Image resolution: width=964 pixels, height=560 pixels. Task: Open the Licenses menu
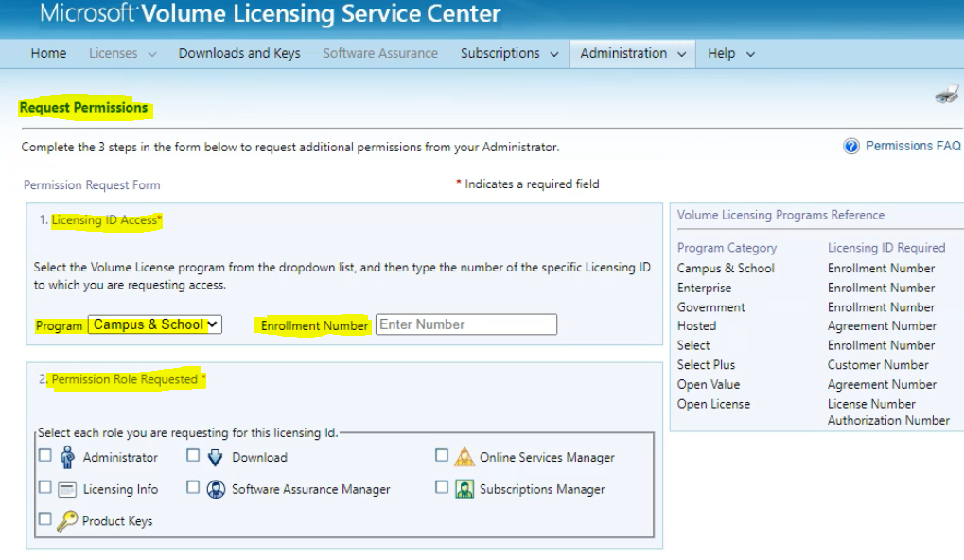pyautogui.click(x=114, y=54)
